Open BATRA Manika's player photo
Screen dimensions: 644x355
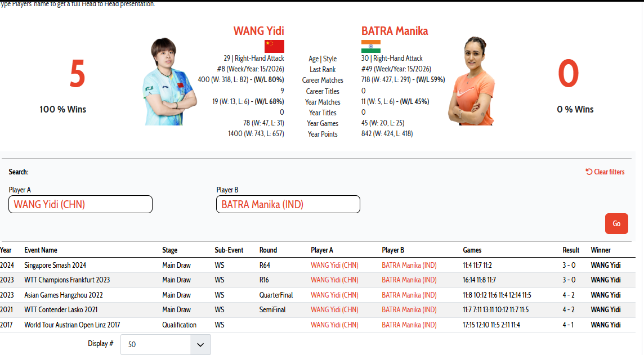tap(471, 81)
